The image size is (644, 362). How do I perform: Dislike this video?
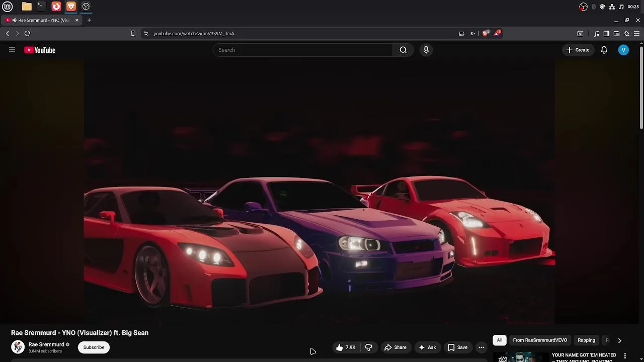pos(369,347)
